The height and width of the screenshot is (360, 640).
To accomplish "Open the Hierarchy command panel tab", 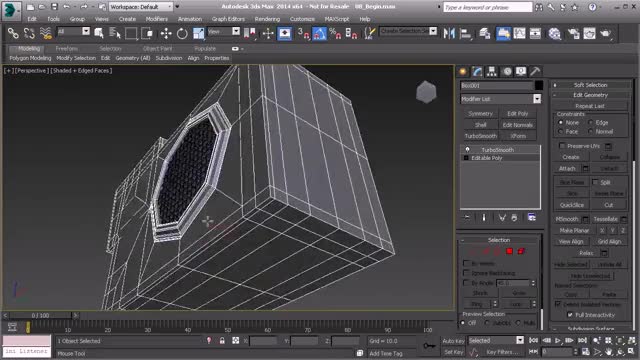I will click(x=492, y=71).
